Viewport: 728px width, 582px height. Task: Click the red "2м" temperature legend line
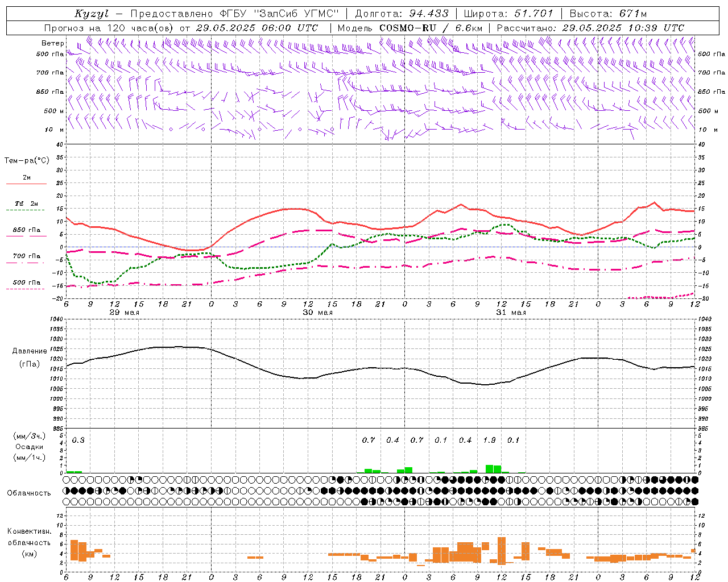[x=26, y=184]
